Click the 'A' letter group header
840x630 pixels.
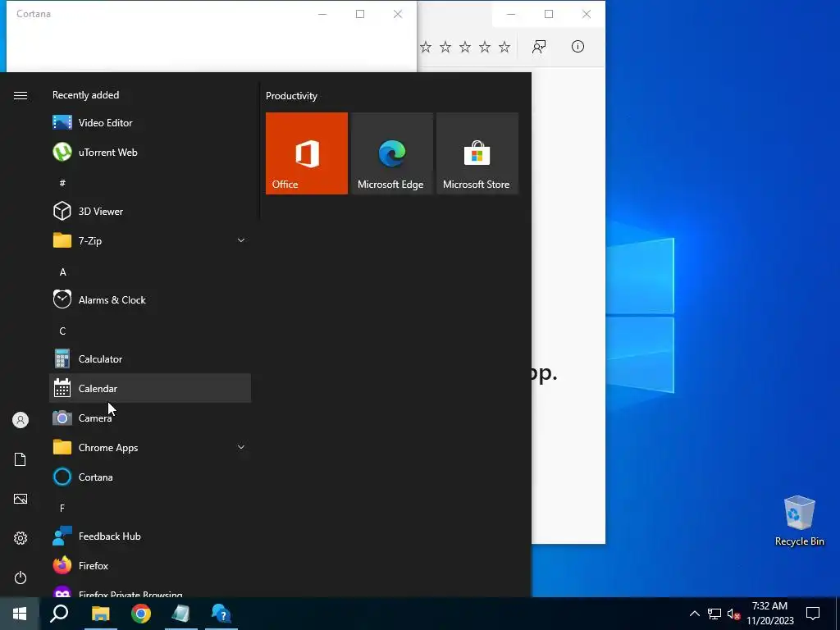pos(62,272)
